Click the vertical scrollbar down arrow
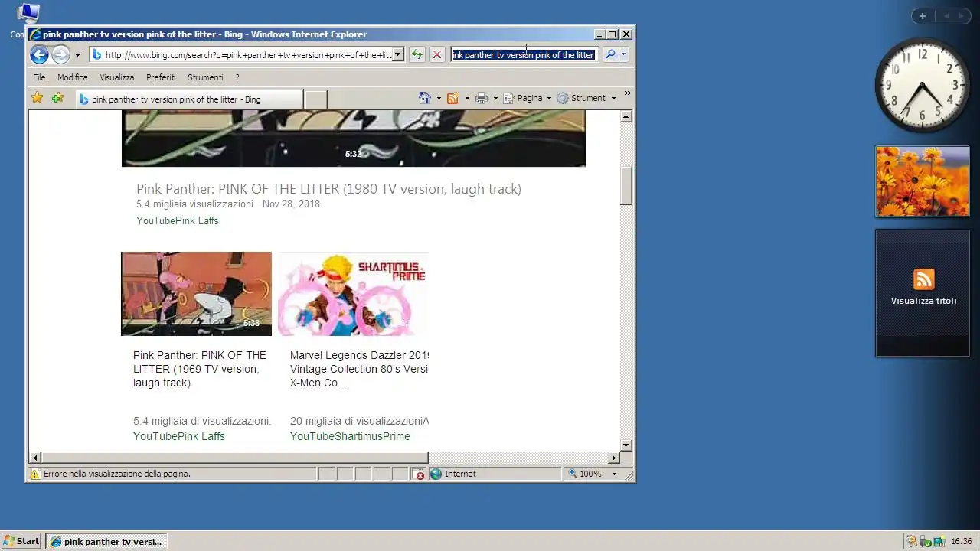Image resolution: width=980 pixels, height=551 pixels. coord(626,445)
